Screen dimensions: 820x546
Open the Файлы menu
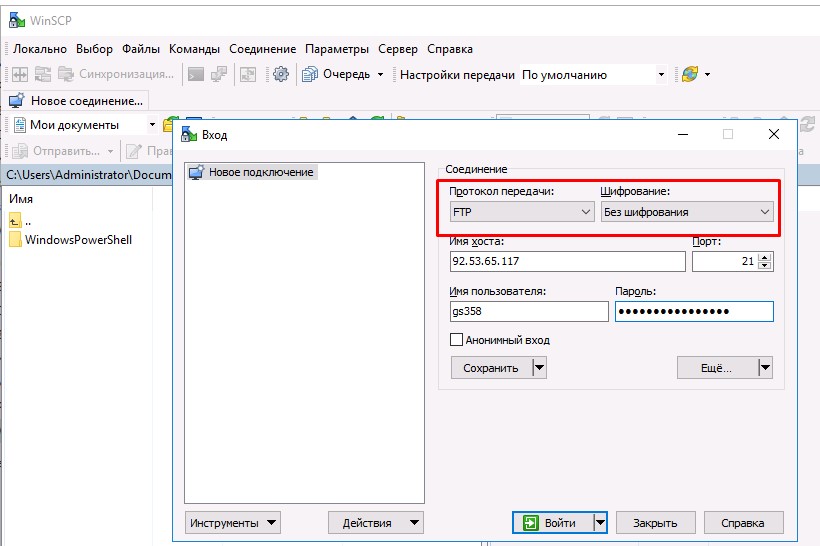click(x=141, y=49)
